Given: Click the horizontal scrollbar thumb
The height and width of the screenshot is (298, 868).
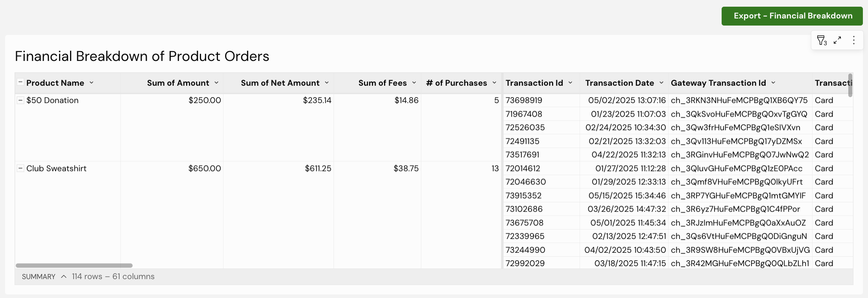Looking at the screenshot, I should pos(74,265).
